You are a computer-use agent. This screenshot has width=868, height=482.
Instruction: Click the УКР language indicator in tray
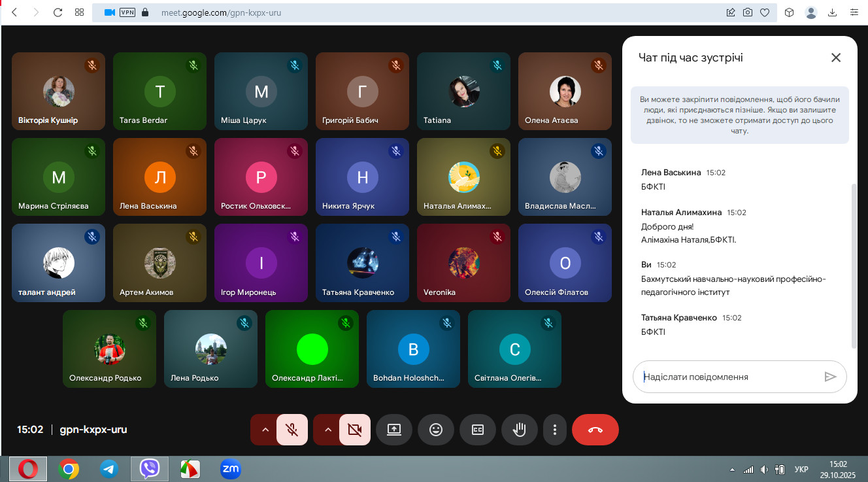click(801, 469)
